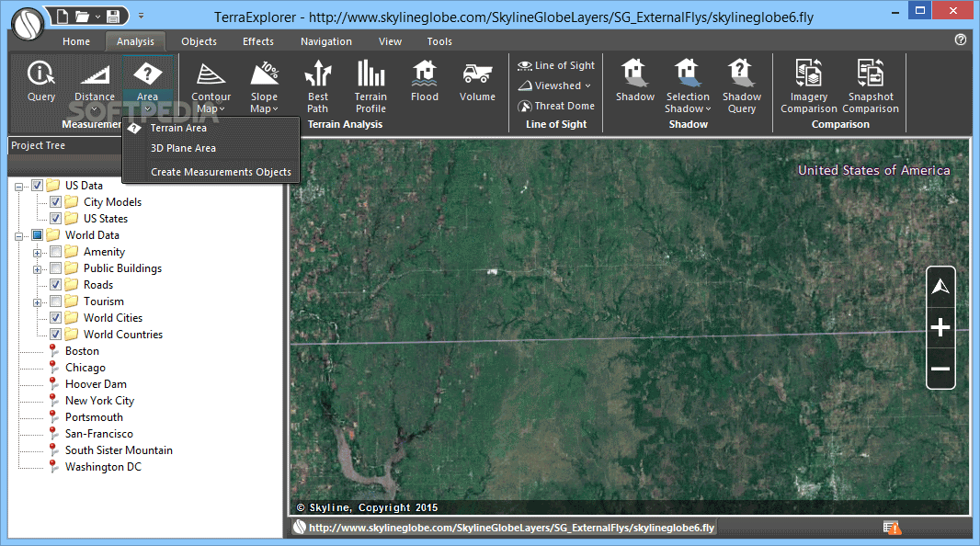The height and width of the screenshot is (546, 980).
Task: Launch Snapshot Comparison
Action: click(871, 86)
